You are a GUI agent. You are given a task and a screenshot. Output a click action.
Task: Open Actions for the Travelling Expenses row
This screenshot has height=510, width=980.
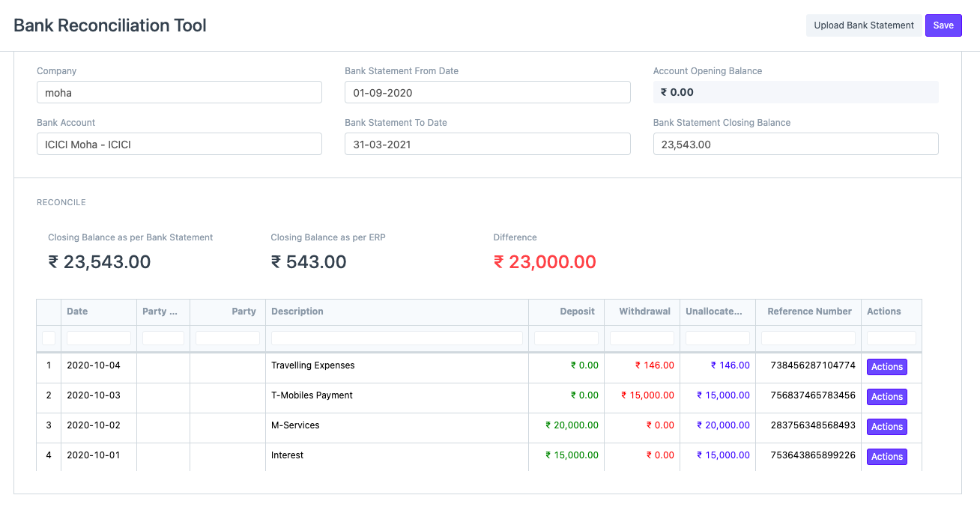pyautogui.click(x=886, y=367)
